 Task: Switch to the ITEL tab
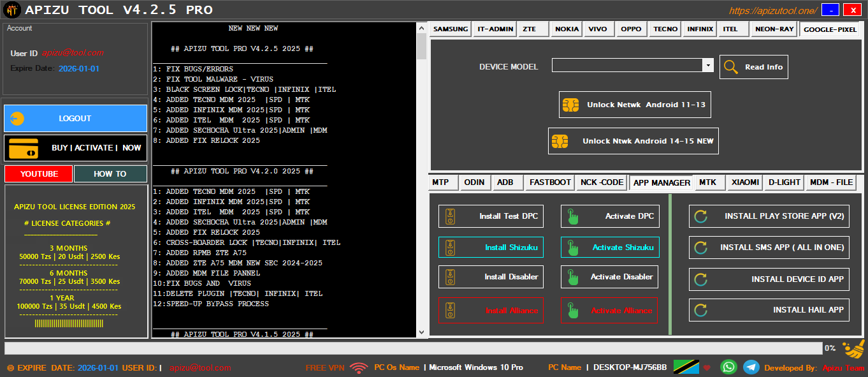point(733,29)
